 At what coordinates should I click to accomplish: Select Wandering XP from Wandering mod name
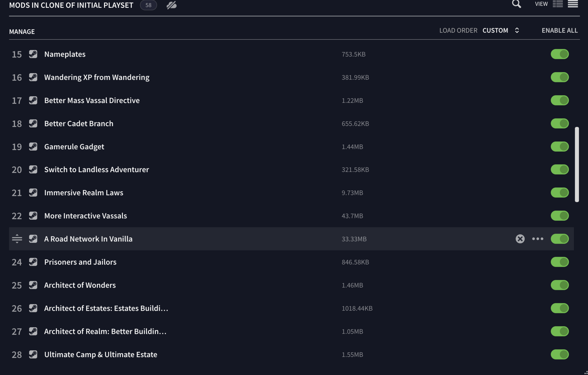97,77
